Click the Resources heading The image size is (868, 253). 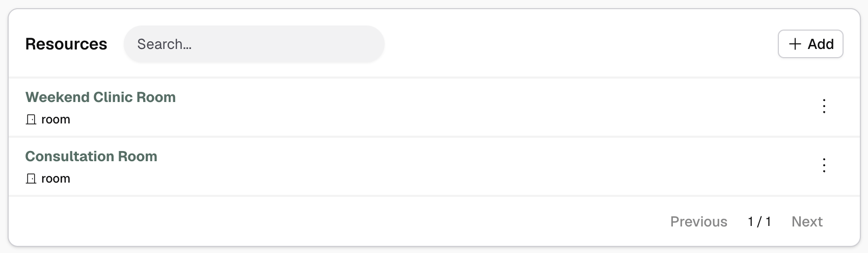click(66, 44)
